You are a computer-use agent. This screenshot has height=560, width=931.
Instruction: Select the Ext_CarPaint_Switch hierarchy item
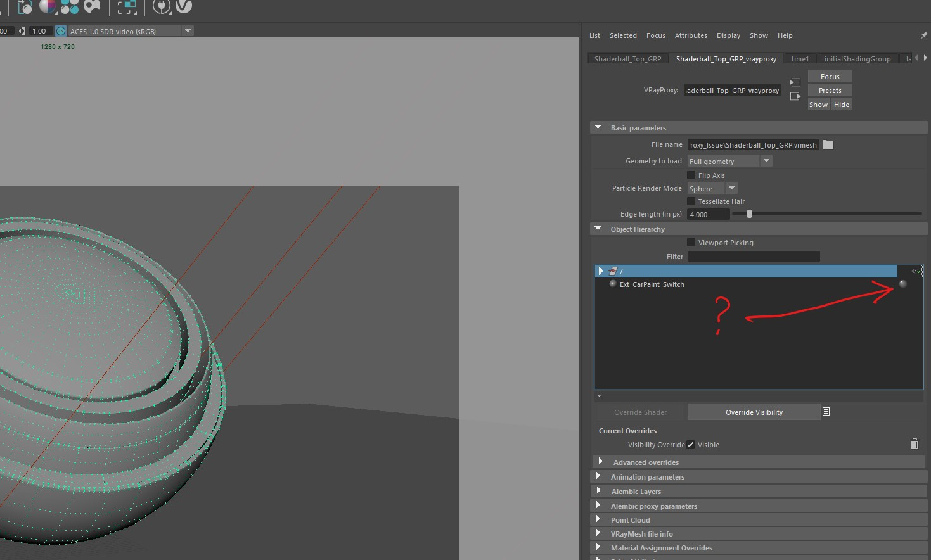coord(652,284)
